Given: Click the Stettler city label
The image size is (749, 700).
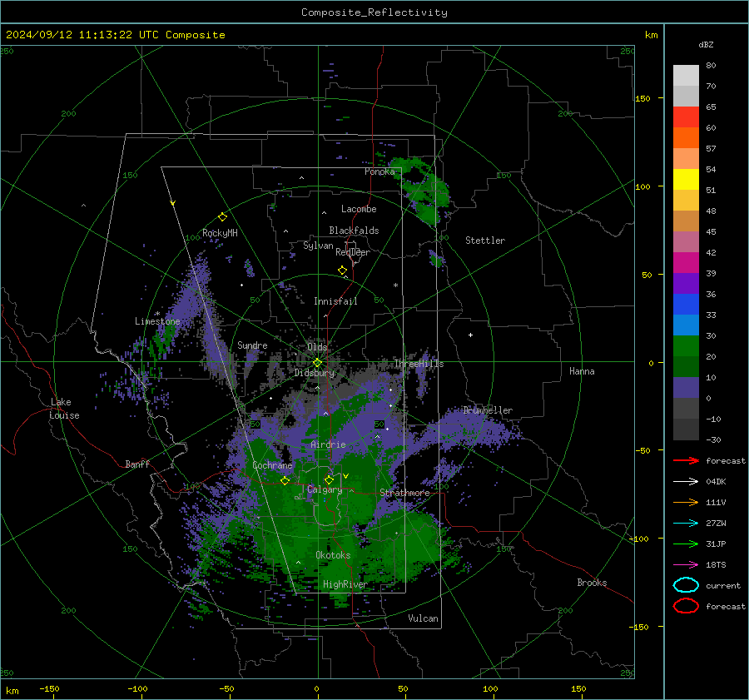Looking at the screenshot, I should point(485,241).
